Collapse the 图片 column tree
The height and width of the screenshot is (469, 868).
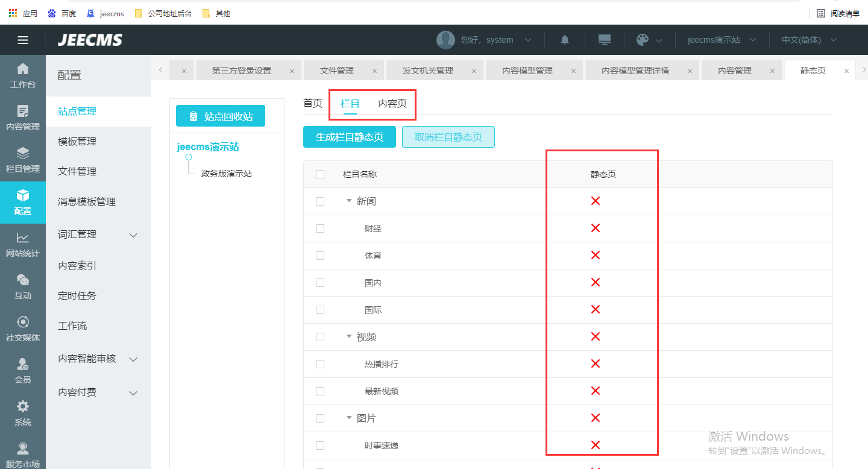tap(349, 418)
